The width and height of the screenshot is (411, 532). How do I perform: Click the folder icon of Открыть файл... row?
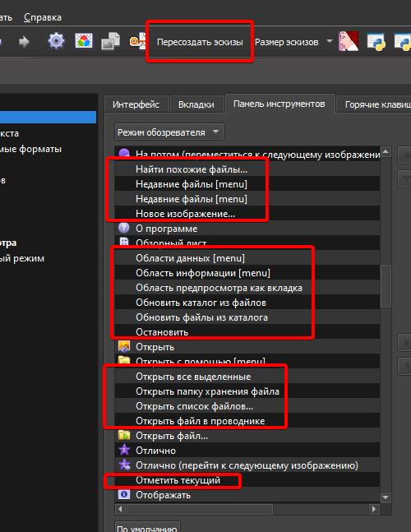point(124,435)
